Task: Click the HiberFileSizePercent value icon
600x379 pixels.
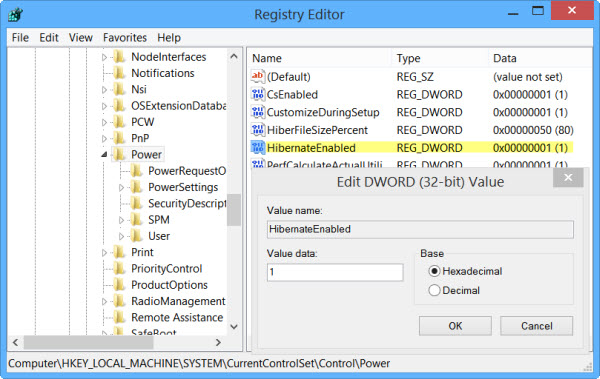Action: click(258, 130)
